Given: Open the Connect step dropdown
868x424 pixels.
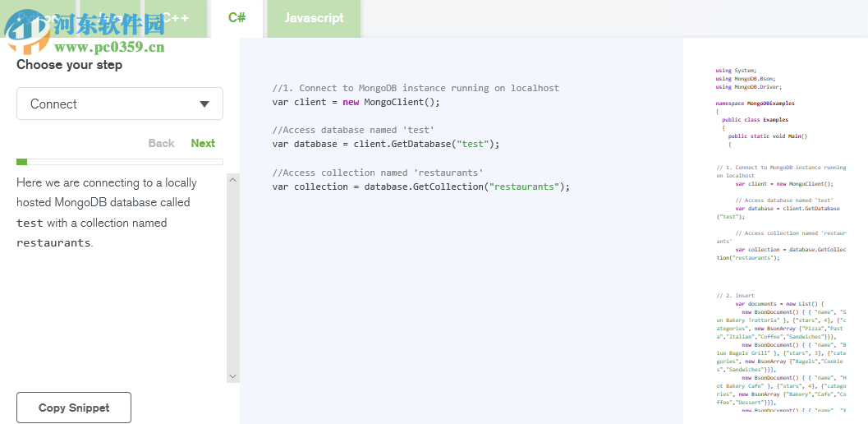Looking at the screenshot, I should (120, 104).
